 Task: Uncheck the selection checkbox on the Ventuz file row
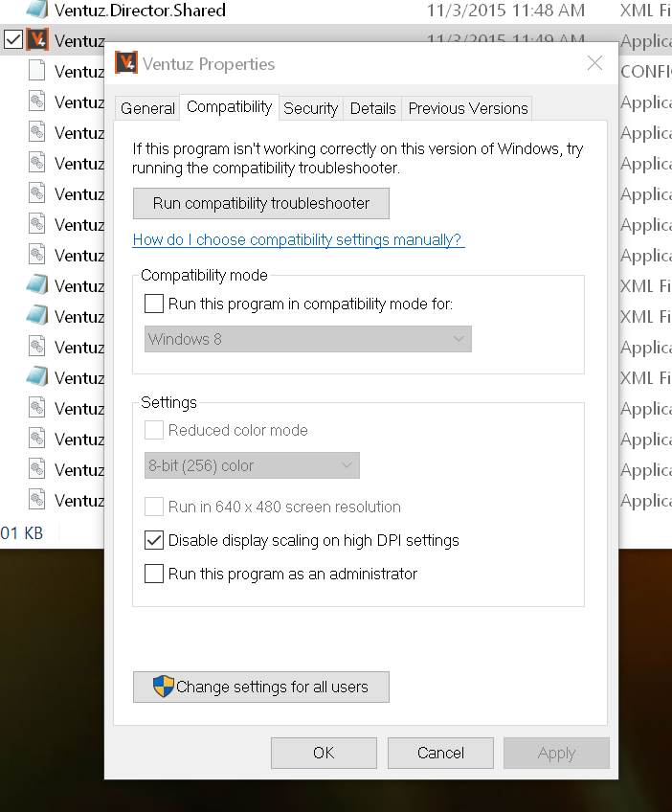pos(13,40)
